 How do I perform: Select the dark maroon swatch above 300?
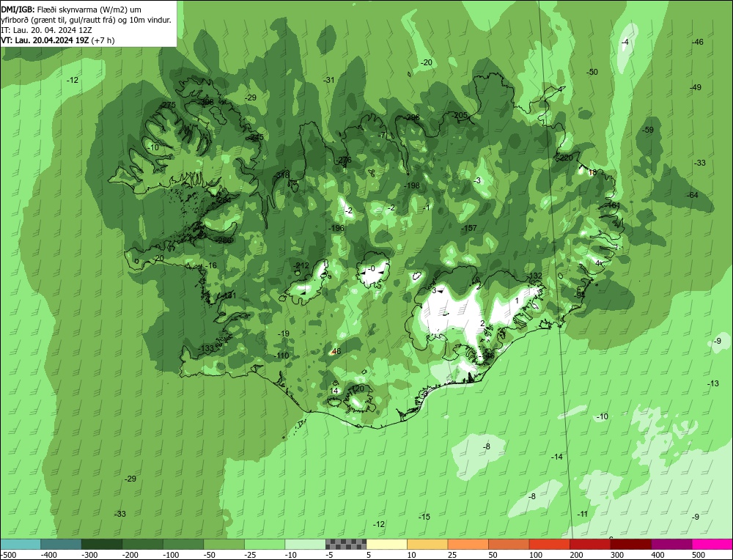[x=630, y=544]
